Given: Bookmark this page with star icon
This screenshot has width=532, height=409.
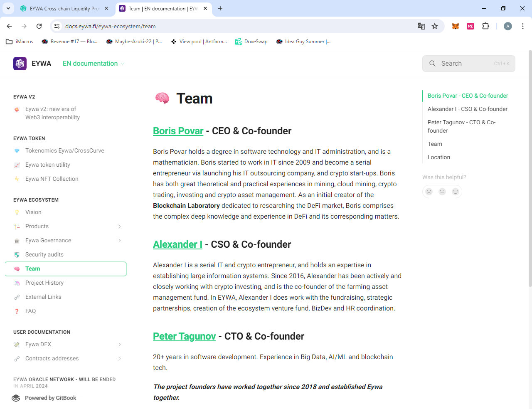Looking at the screenshot, I should 435,26.
